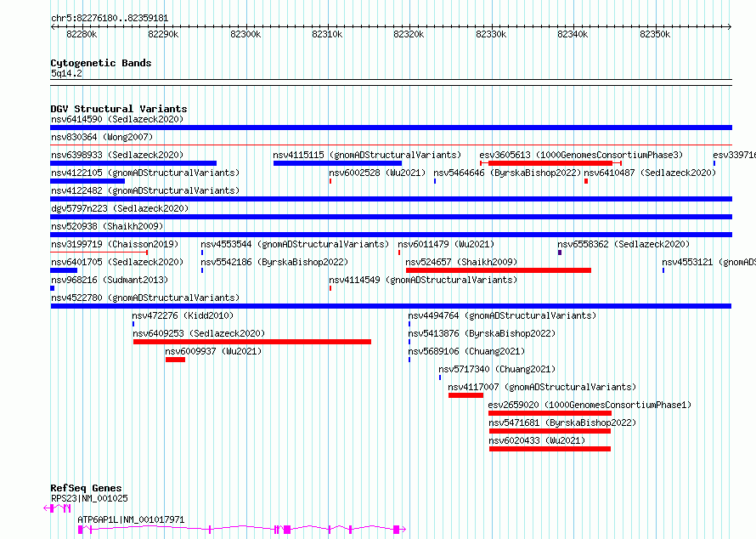756x539 pixels.
Task: Open the nsv6398933 (Sedlazeck2020) variant
Action: (117, 155)
